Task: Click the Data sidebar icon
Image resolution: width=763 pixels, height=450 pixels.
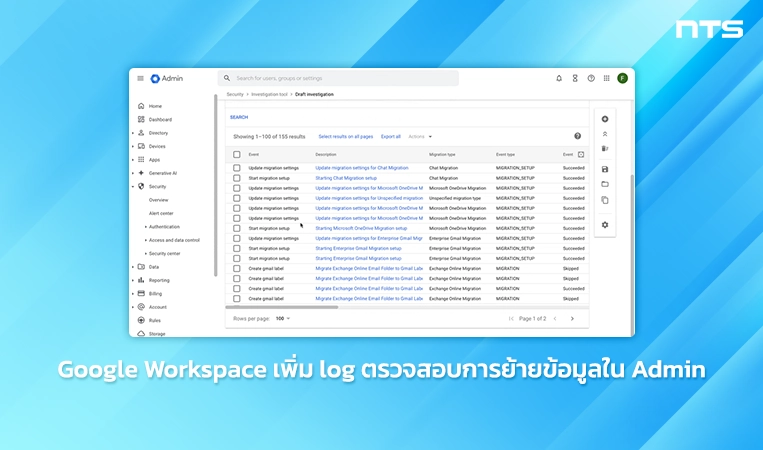Action: tap(141, 267)
